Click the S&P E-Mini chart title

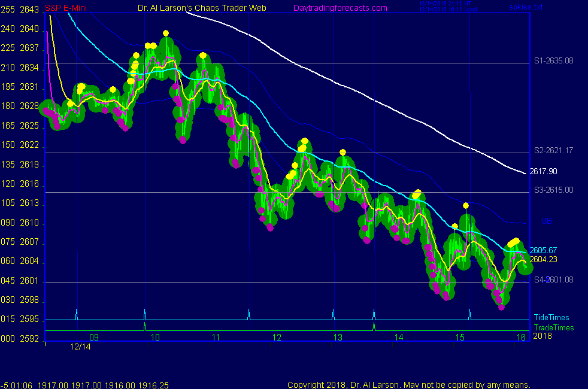coord(66,8)
